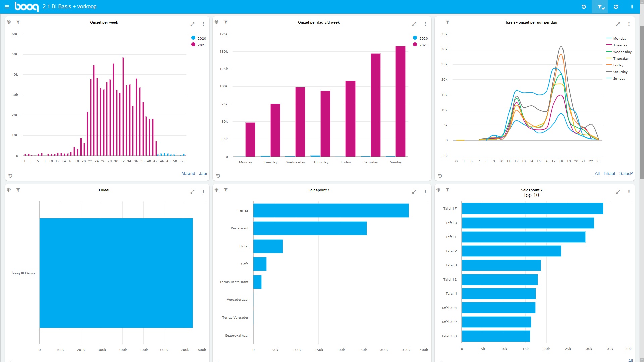Screen dimensions: 644x362
Task: Click the Filiaal link under hourly chart
Action: (609, 173)
